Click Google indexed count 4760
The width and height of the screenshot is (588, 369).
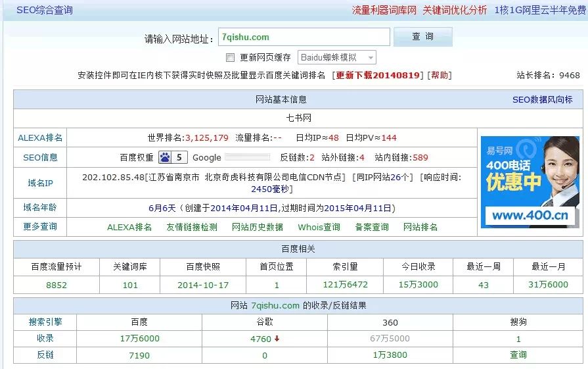point(261,339)
